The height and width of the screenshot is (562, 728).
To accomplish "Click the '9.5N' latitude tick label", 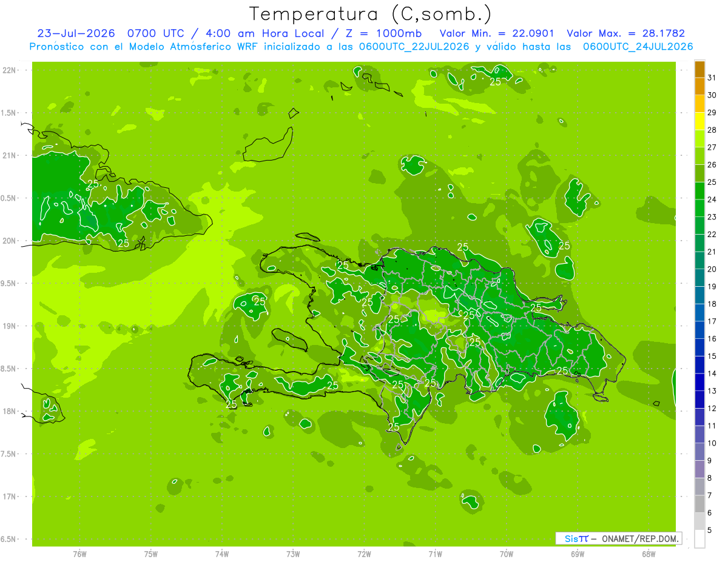I will click(x=9, y=283).
